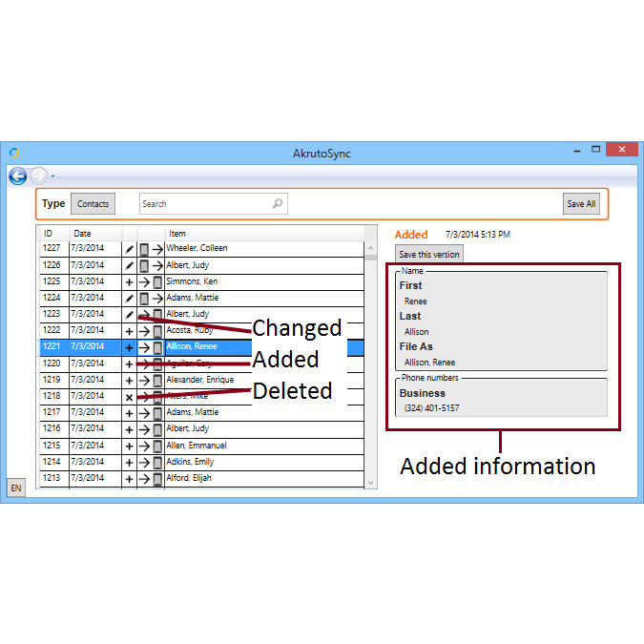644x644 pixels.
Task: Click the plus added icon on row 1215
Action: (129, 447)
